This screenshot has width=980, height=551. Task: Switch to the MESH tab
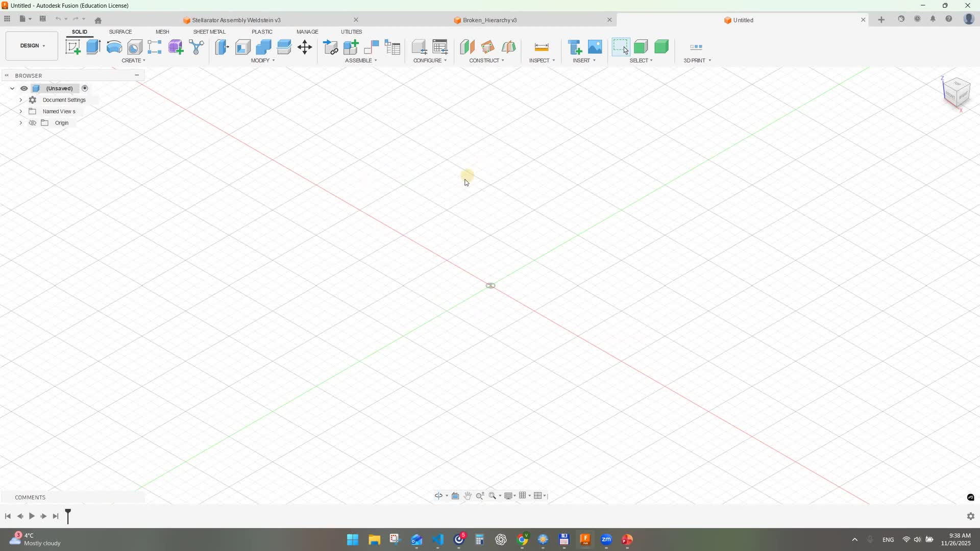[x=162, y=32]
